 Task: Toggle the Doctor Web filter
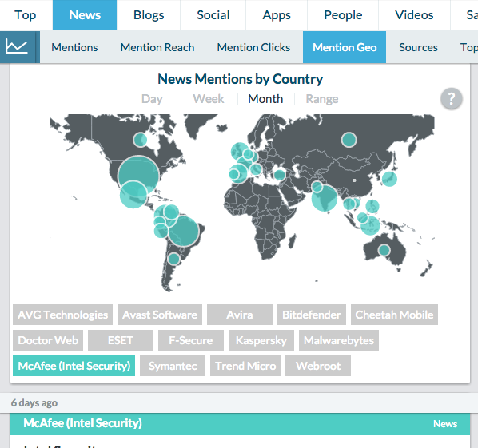[48, 340]
